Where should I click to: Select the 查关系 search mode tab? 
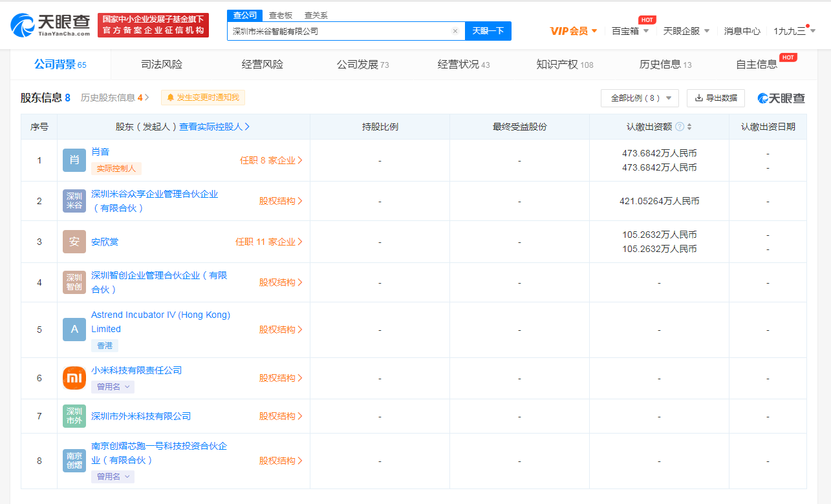click(316, 16)
